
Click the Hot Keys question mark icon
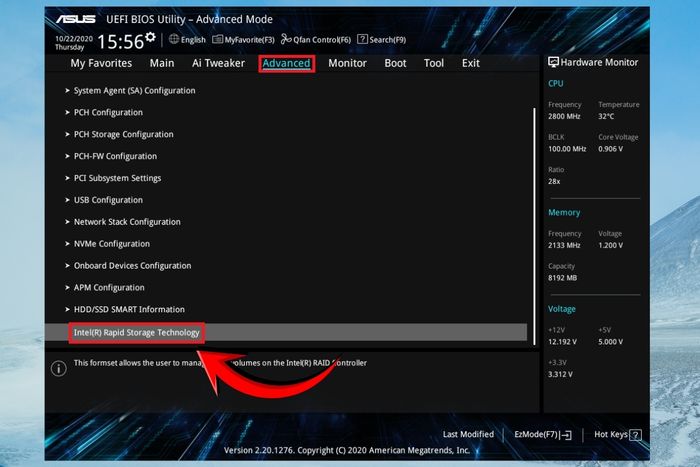(636, 435)
